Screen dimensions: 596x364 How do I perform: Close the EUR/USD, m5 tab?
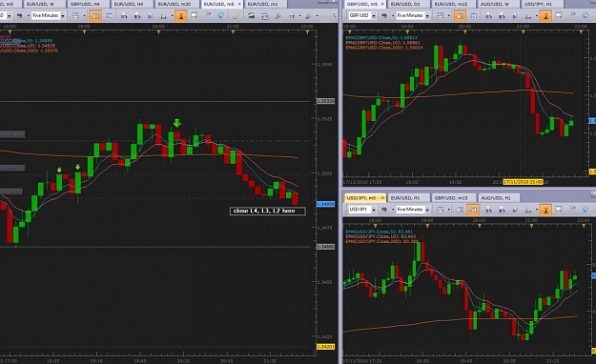[239, 4]
